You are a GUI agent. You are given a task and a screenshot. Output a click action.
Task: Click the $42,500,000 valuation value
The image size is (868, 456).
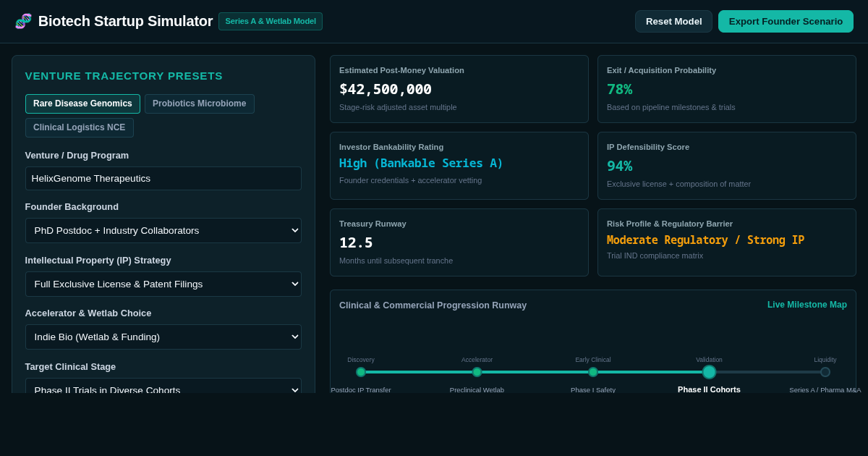(x=386, y=89)
